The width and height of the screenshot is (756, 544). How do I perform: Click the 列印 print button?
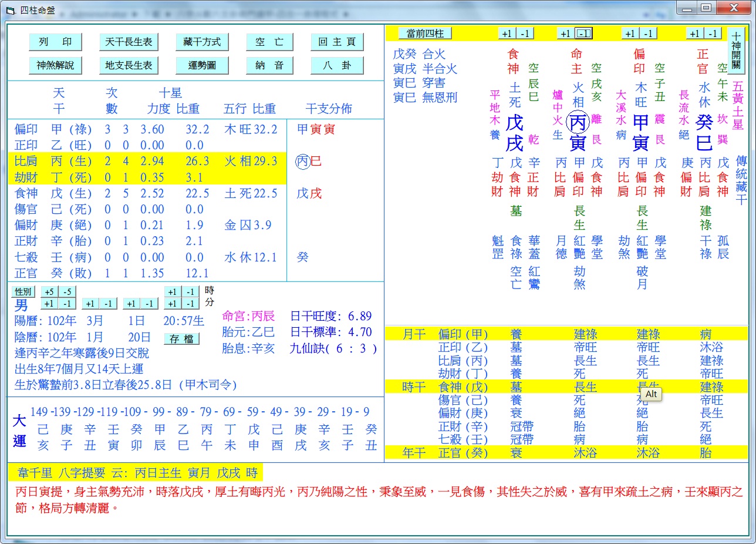tap(55, 42)
